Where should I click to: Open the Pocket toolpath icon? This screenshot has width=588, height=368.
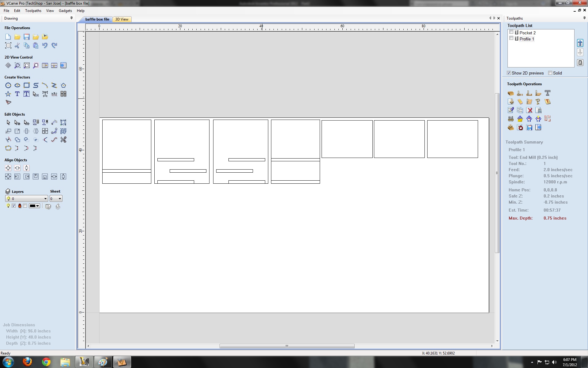tap(529, 93)
